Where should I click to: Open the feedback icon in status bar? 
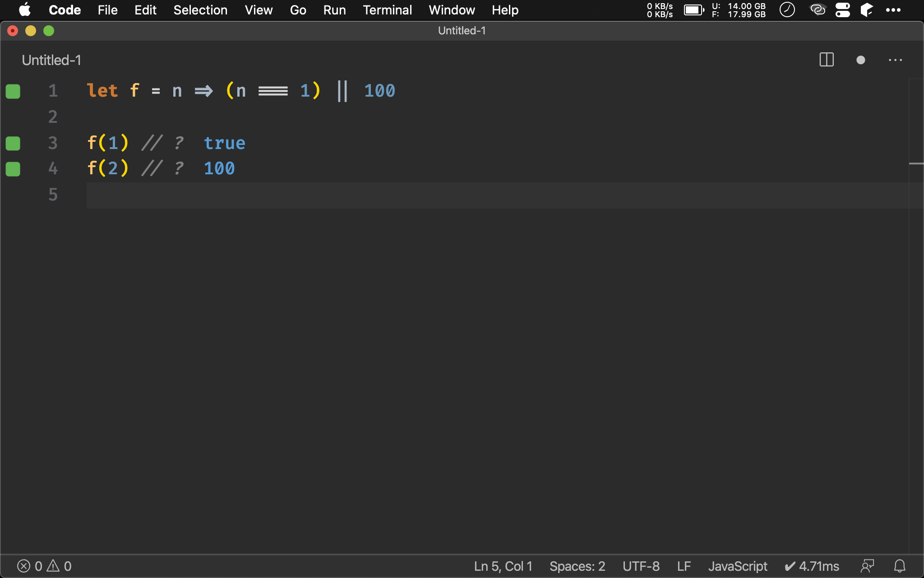867,566
